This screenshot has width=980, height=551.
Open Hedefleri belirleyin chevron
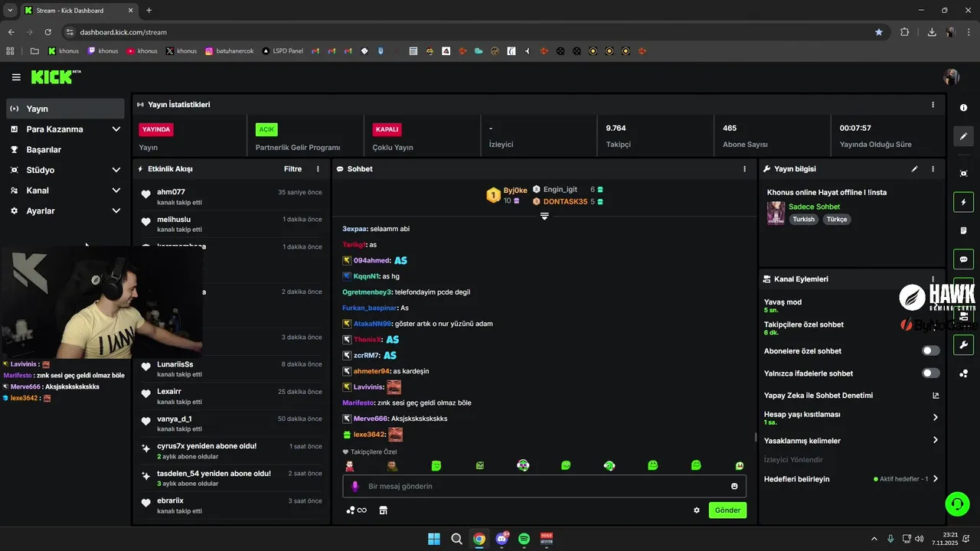936,479
